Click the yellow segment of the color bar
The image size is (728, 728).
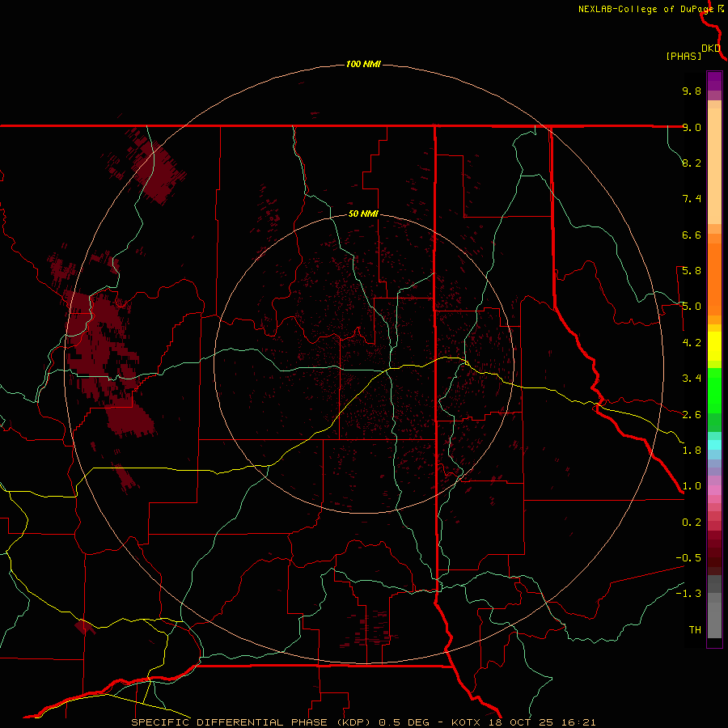[714, 346]
